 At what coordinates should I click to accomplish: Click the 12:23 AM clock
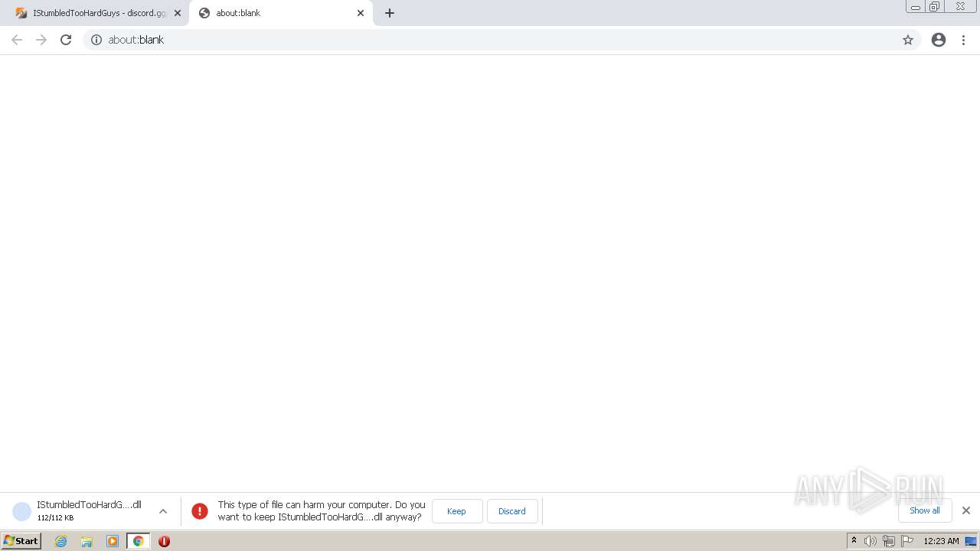click(941, 541)
